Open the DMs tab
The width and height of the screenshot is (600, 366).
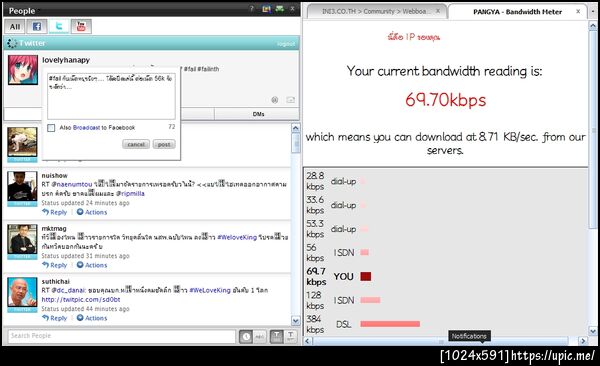257,114
